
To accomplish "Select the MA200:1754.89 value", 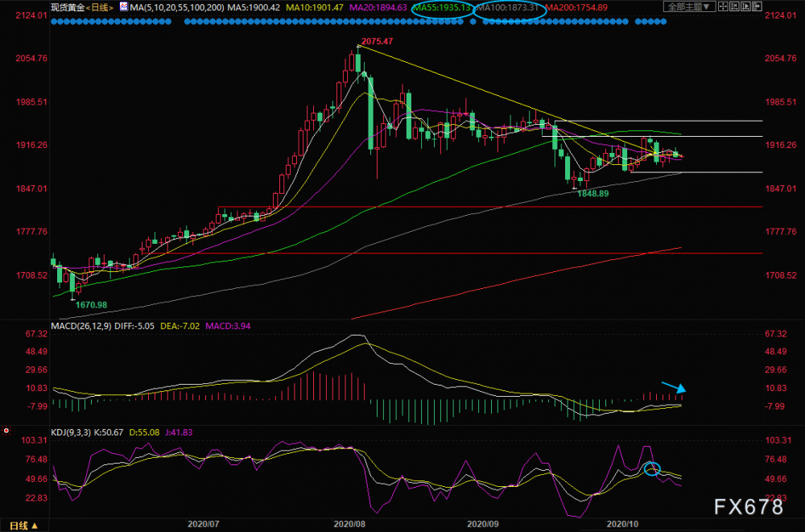I will [576, 7].
